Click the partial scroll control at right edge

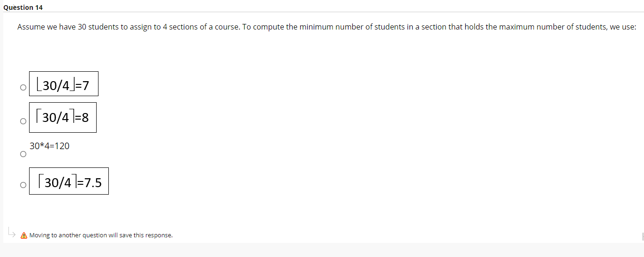[x=643, y=236]
